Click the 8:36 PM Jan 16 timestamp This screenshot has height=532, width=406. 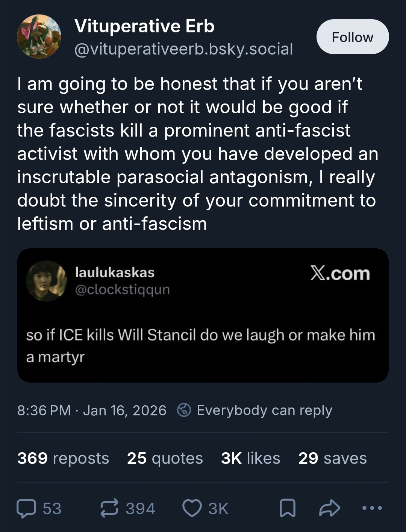click(x=92, y=410)
